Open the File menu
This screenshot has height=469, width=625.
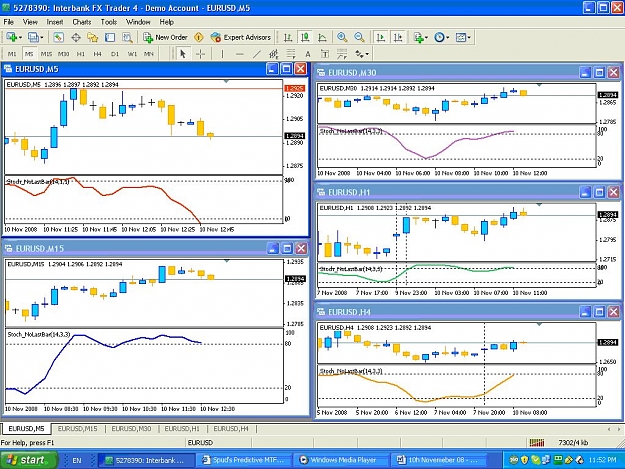8,22
